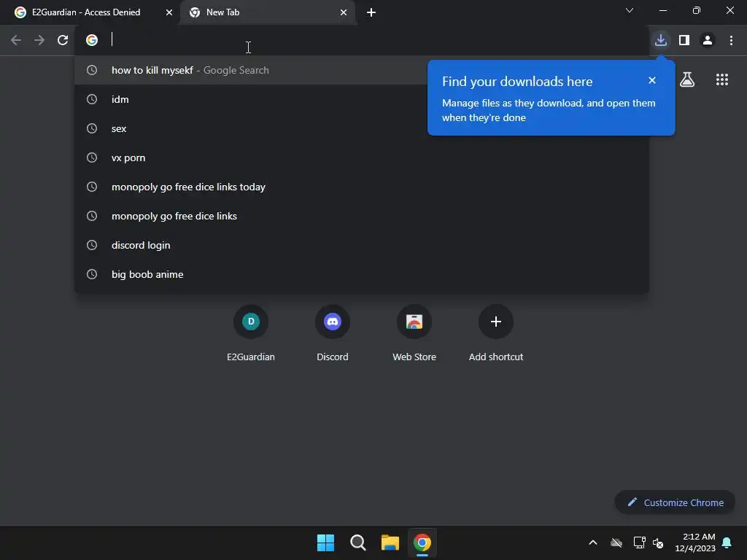Open the Discord shortcut
747x560 pixels.
[333, 332]
